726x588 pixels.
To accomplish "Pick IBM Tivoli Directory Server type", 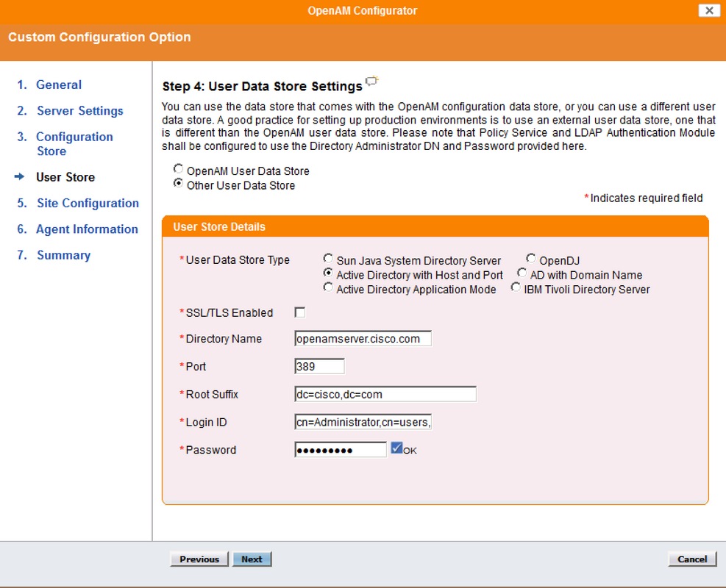I will click(x=516, y=289).
